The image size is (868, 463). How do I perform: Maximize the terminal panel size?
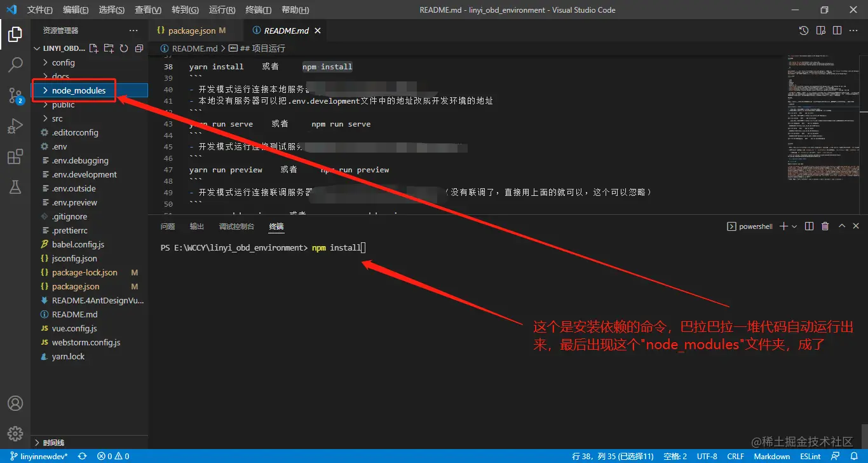pyautogui.click(x=842, y=226)
